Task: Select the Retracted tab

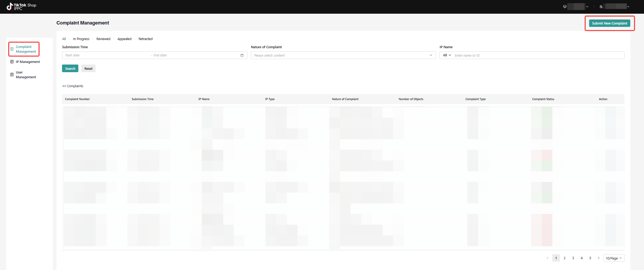Action: click(145, 39)
